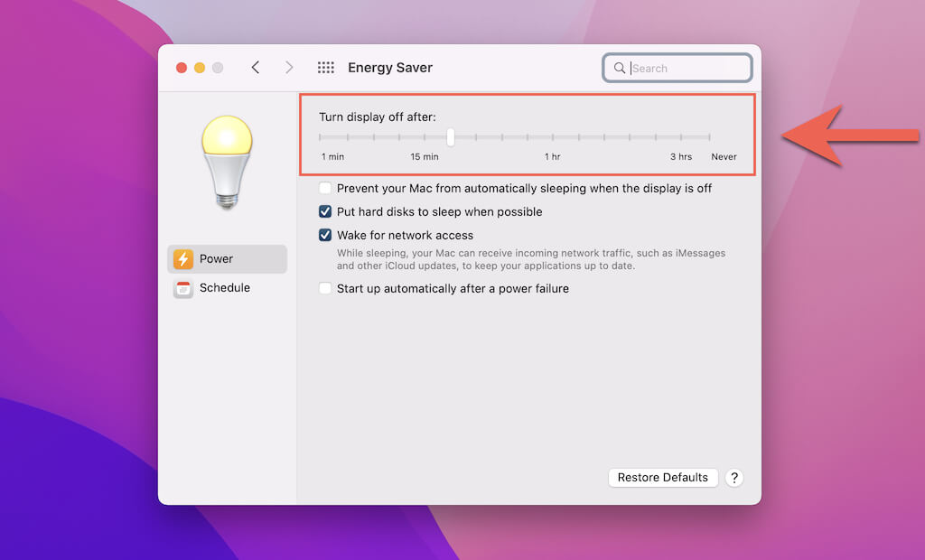Click the light bulb Energy Saver icon
This screenshot has height=560, width=925.
(x=227, y=162)
